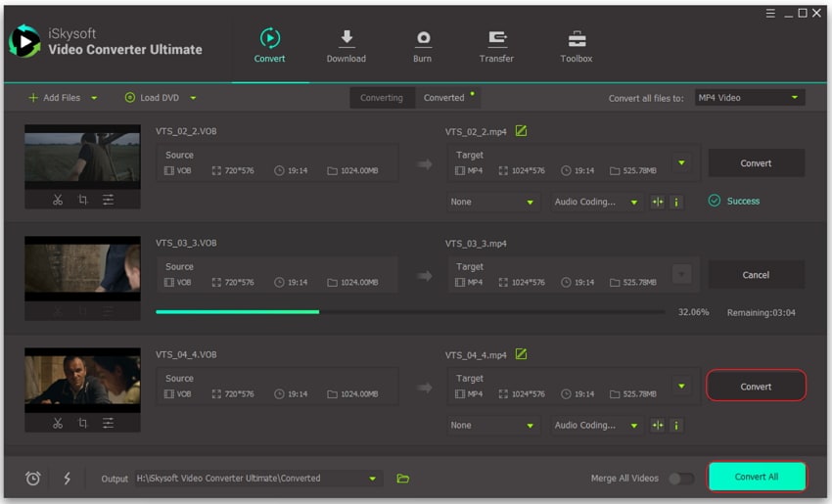Open output folder with the folder icon
Viewport: 832px width, 504px height.
[402, 478]
